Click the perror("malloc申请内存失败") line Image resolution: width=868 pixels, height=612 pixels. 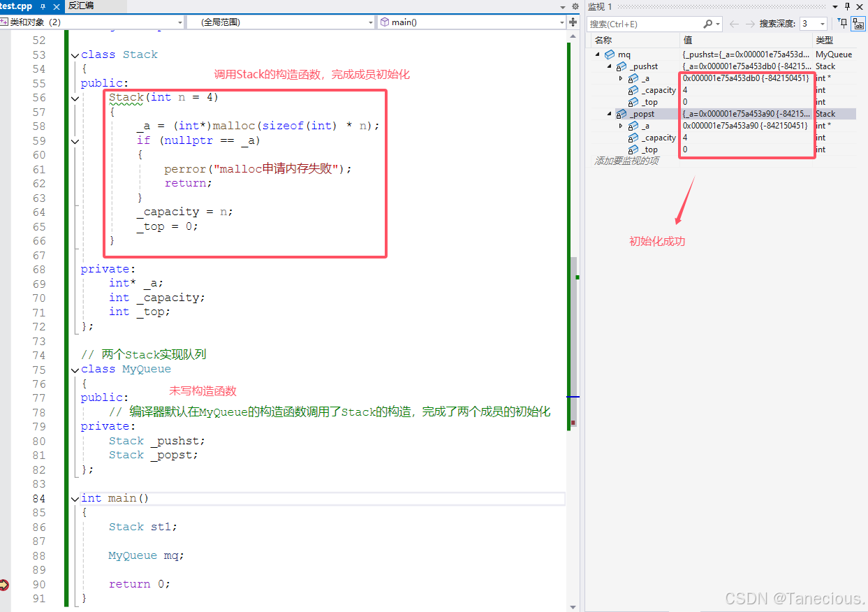[x=258, y=169]
